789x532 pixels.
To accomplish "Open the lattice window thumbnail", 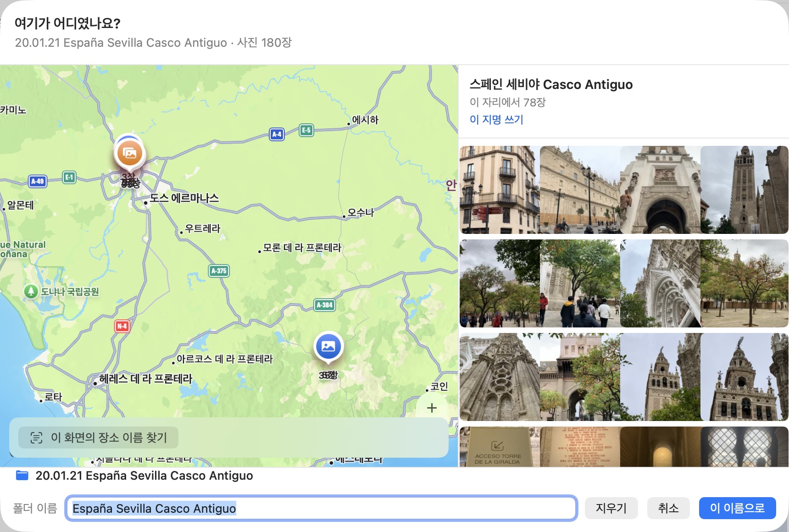I will (x=745, y=447).
